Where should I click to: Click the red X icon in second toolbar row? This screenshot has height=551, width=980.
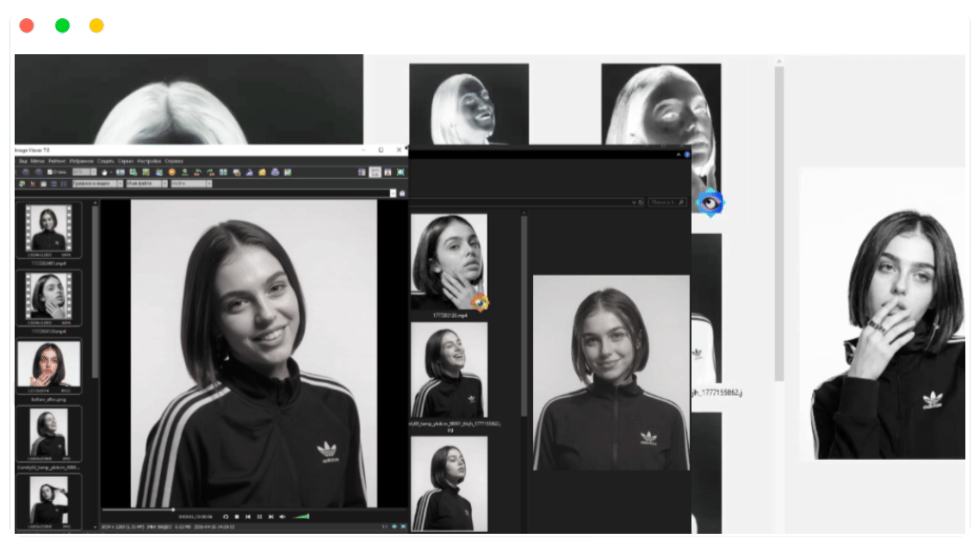point(33,183)
